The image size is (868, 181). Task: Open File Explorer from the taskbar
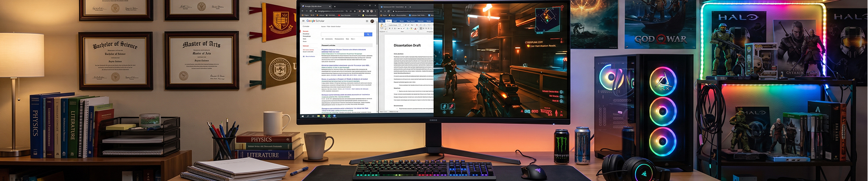[x=318, y=116]
